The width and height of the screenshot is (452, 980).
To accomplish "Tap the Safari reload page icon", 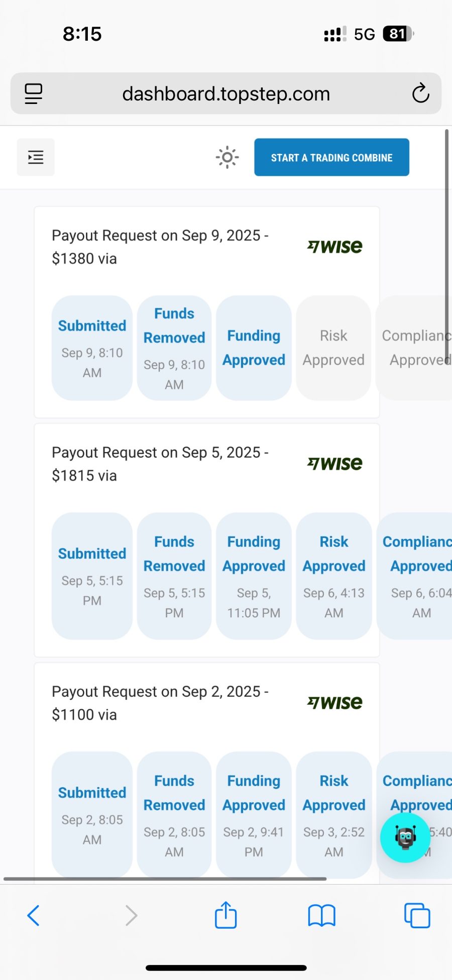I will (x=420, y=93).
